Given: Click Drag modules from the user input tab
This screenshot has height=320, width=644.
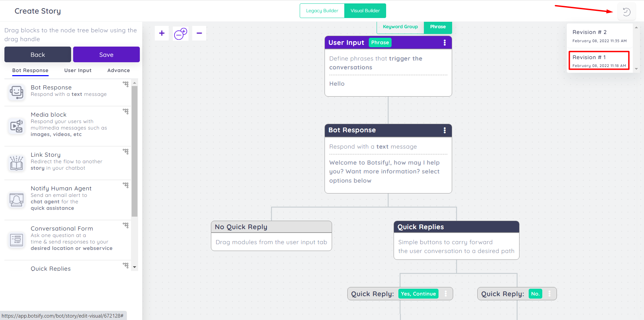Looking at the screenshot, I should point(271,242).
